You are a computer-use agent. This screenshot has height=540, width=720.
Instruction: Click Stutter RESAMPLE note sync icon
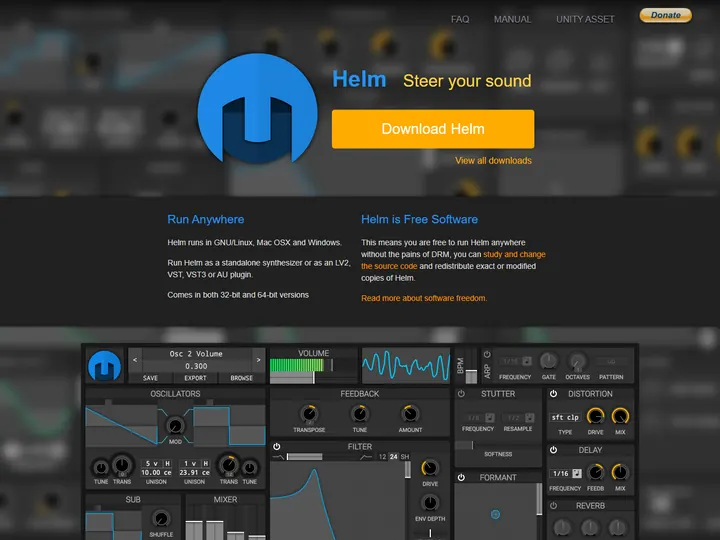tap(530, 418)
